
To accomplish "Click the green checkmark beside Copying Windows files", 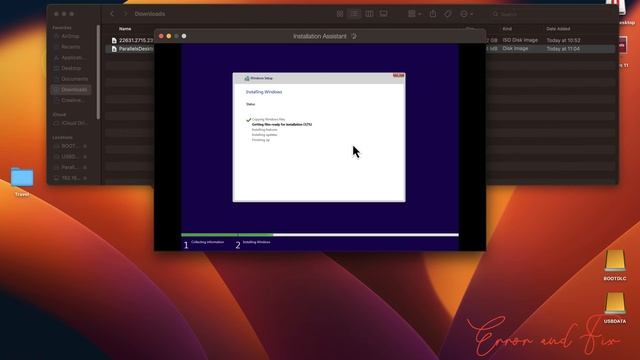I will 248,120.
